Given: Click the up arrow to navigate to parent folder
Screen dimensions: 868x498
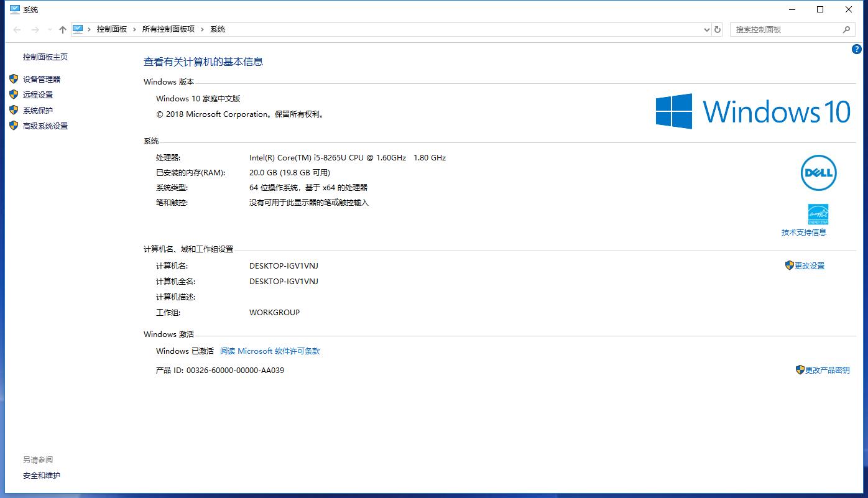Looking at the screenshot, I should tap(62, 29).
